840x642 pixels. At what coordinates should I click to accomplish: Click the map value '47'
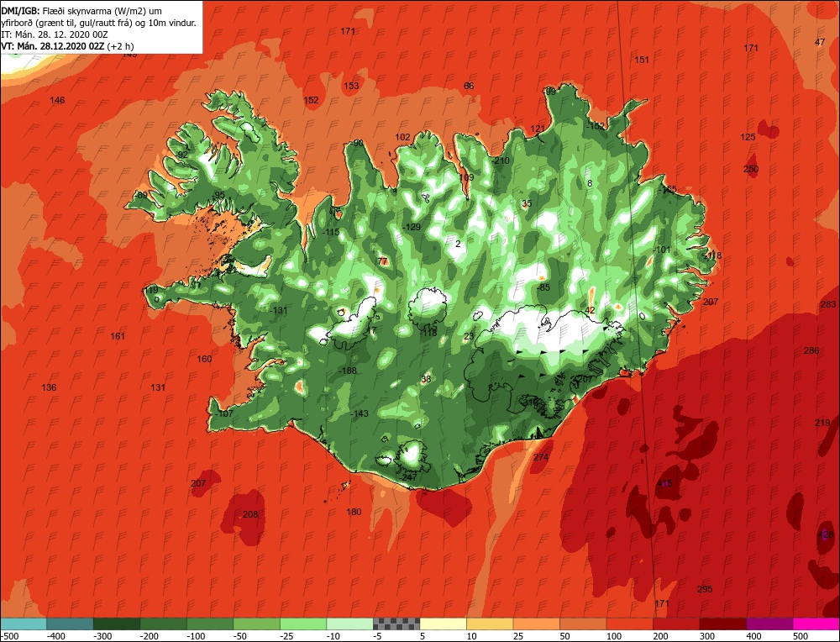point(820,42)
